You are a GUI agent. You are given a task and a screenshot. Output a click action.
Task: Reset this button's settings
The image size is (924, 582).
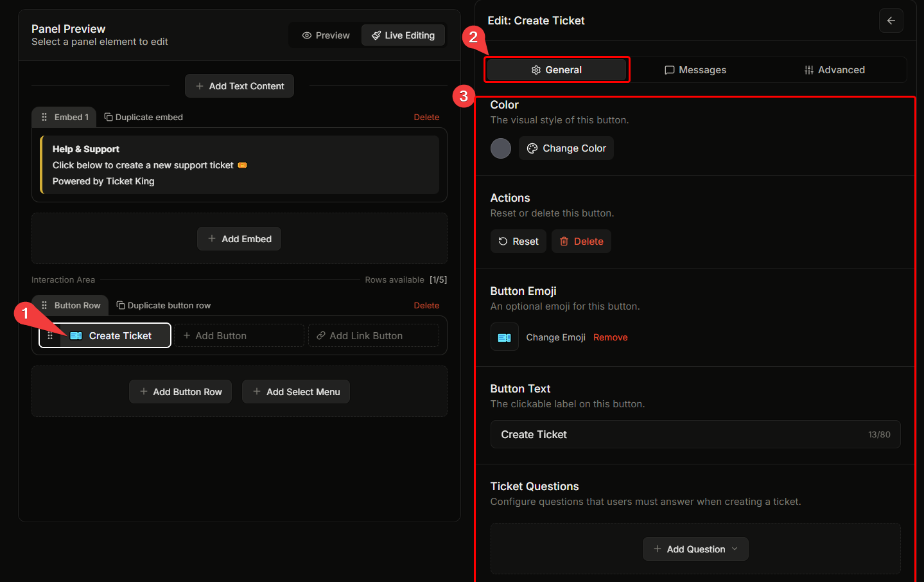pos(518,242)
